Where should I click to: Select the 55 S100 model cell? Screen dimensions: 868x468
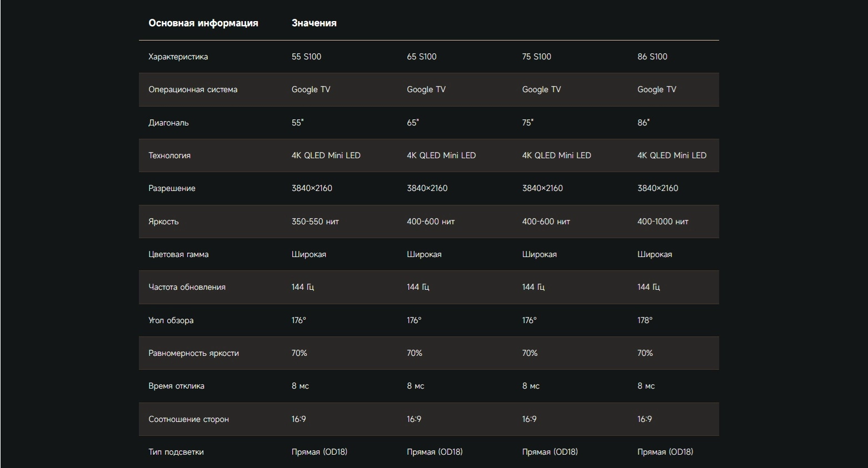306,57
